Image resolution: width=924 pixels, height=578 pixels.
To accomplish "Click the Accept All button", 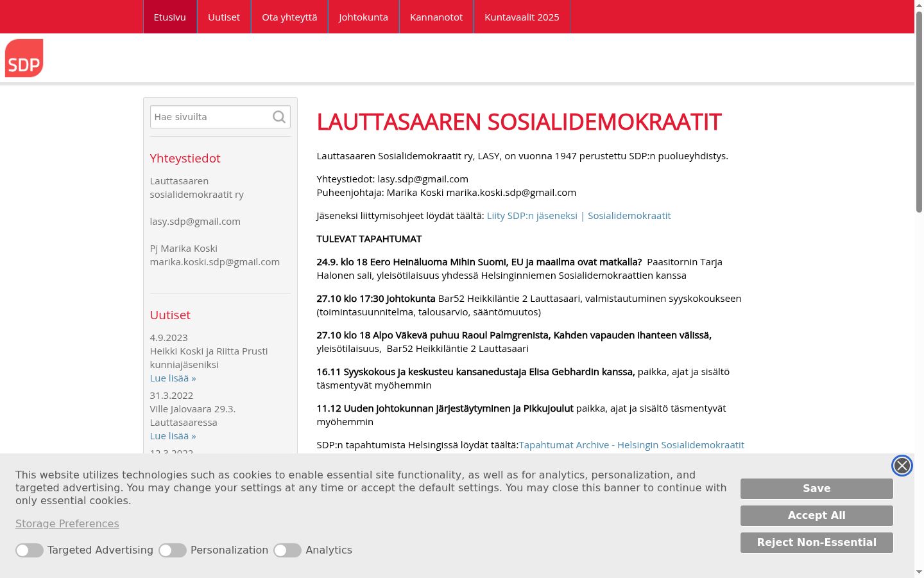I will [x=817, y=516].
